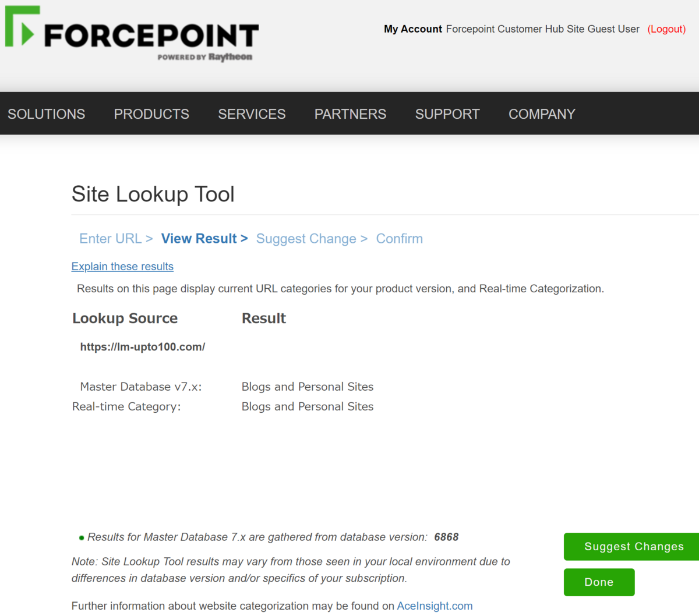The height and width of the screenshot is (616, 699).
Task: Open the Services menu
Action: tap(252, 114)
